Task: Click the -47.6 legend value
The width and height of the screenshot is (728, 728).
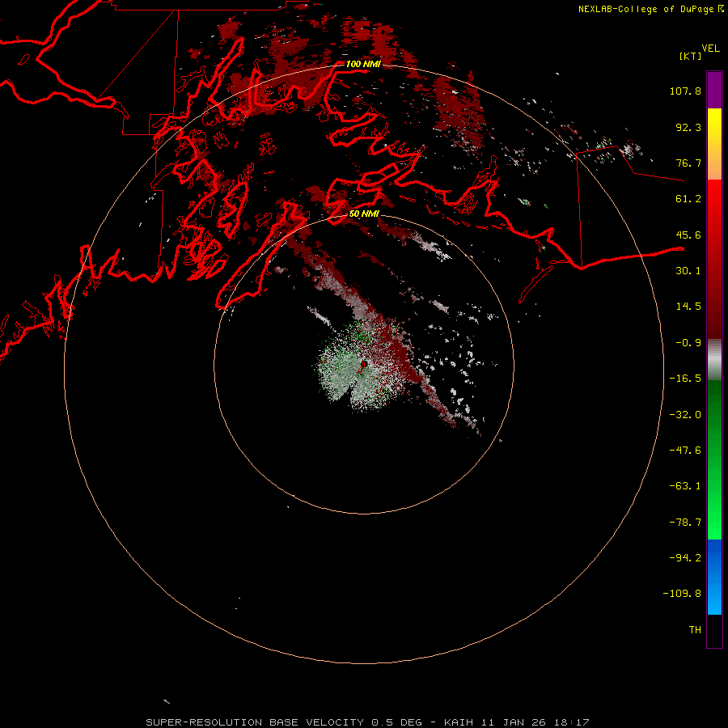Action: click(x=685, y=451)
